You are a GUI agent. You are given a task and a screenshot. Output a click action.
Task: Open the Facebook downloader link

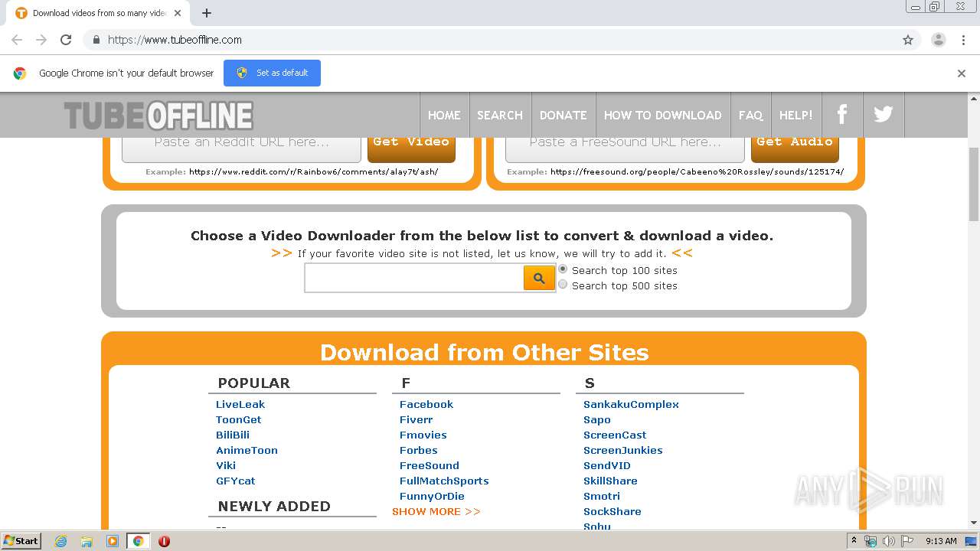click(426, 404)
